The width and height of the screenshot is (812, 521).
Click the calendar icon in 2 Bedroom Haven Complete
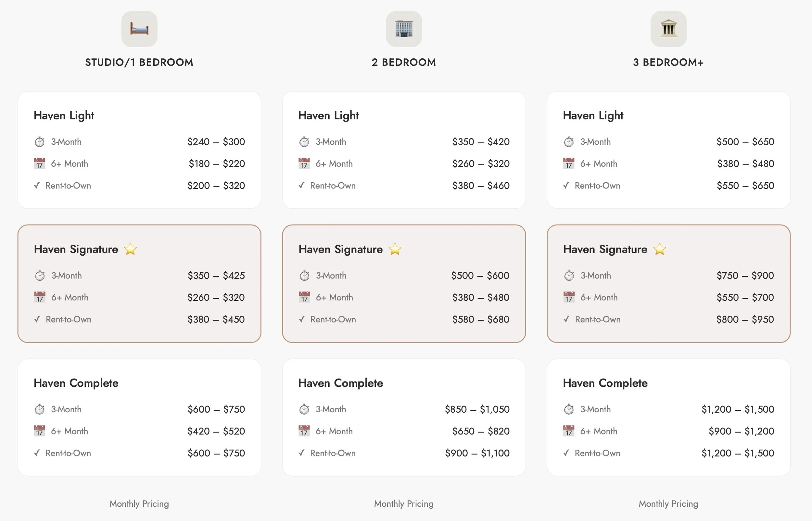(304, 431)
